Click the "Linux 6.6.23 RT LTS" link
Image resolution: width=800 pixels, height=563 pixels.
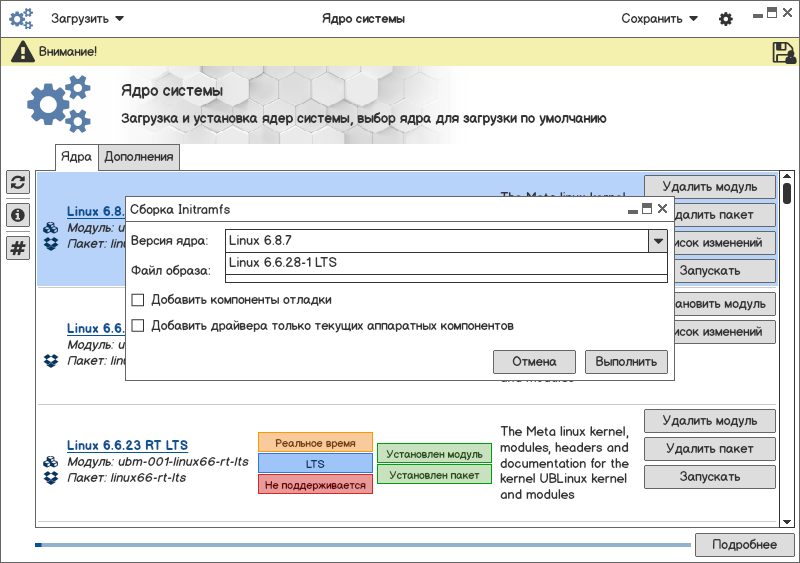(x=127, y=446)
